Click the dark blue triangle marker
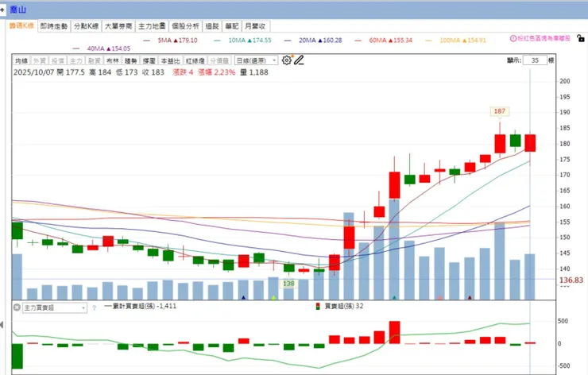The height and width of the screenshot is (375, 588). pos(244,297)
